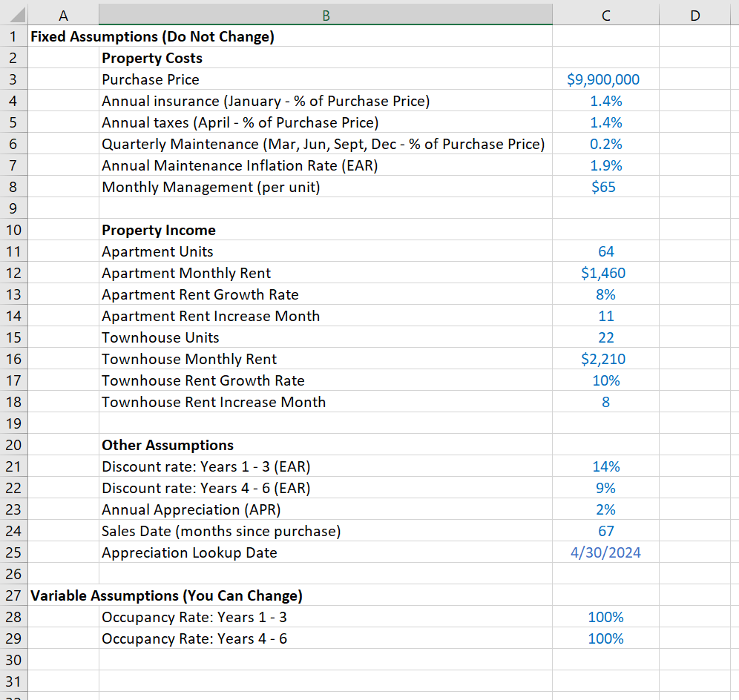The width and height of the screenshot is (739, 700).
Task: Select Apartment Rent Increase Month label
Action: click(x=326, y=316)
